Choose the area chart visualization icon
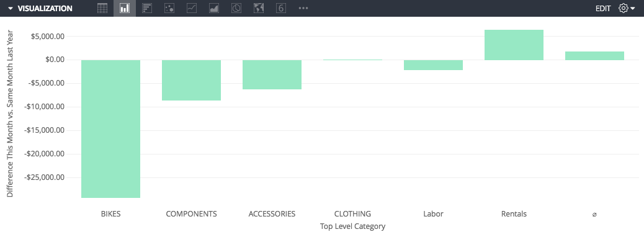The image size is (644, 237). [214, 8]
